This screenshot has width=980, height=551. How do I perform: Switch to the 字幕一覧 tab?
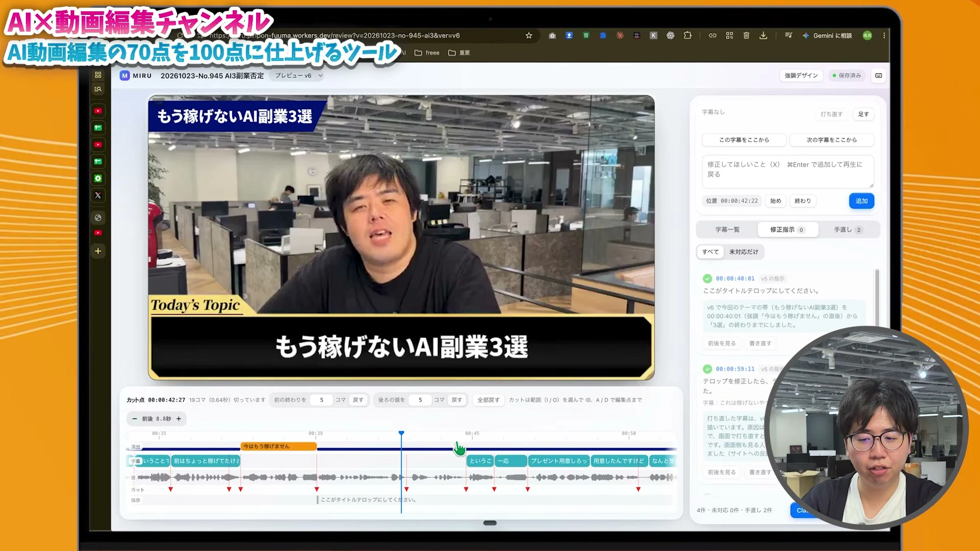click(727, 230)
